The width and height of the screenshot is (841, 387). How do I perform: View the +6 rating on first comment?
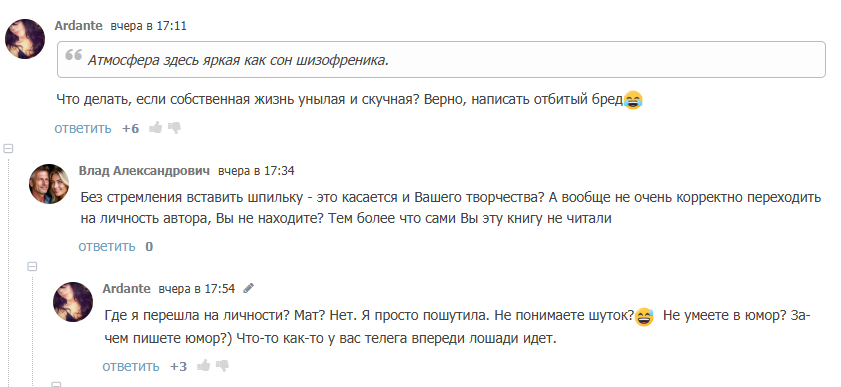tap(130, 129)
